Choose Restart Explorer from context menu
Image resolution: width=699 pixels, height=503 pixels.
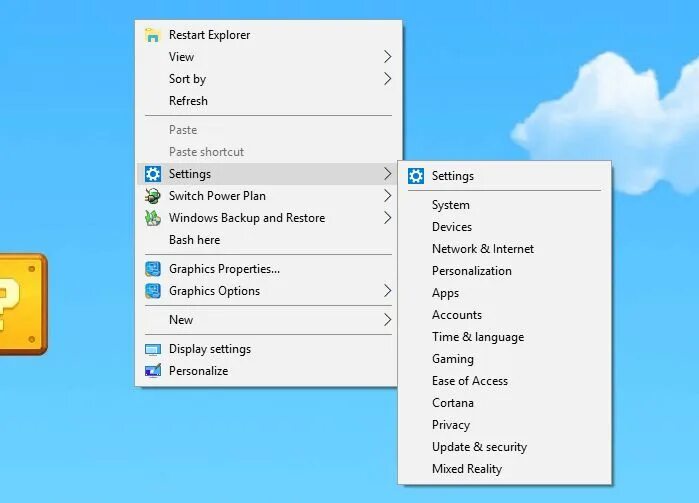coord(267,35)
